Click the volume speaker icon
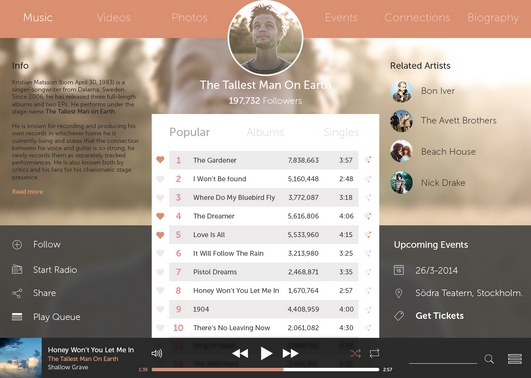The image size is (531, 378). tap(156, 353)
